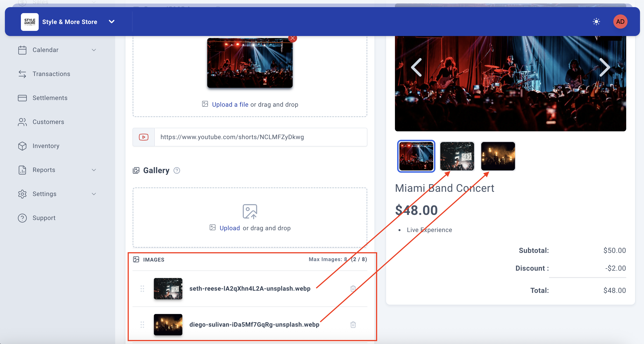The image size is (644, 344).
Task: Expand the Settings sidebar menu
Action: 94,194
